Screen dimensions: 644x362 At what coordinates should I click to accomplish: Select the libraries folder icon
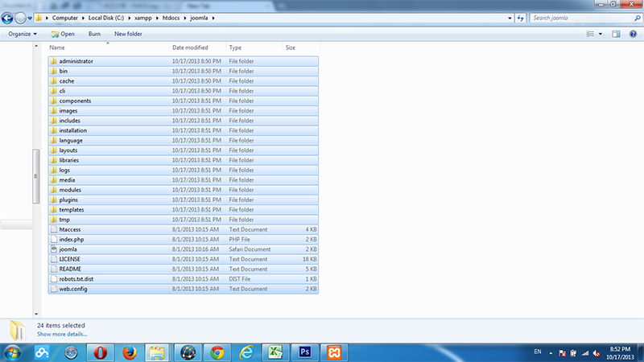54,160
